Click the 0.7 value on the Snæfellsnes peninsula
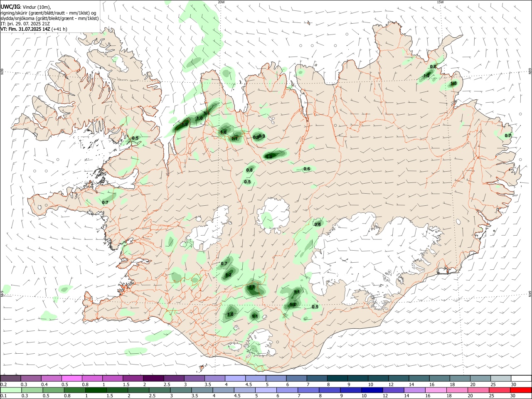Viewport: 532px width, 399px height. click(105, 202)
